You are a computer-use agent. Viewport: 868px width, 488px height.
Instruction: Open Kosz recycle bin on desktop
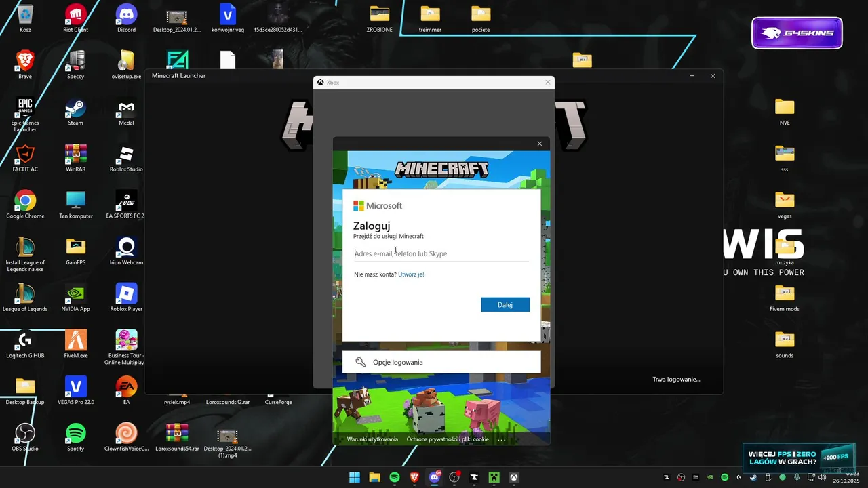[25, 18]
